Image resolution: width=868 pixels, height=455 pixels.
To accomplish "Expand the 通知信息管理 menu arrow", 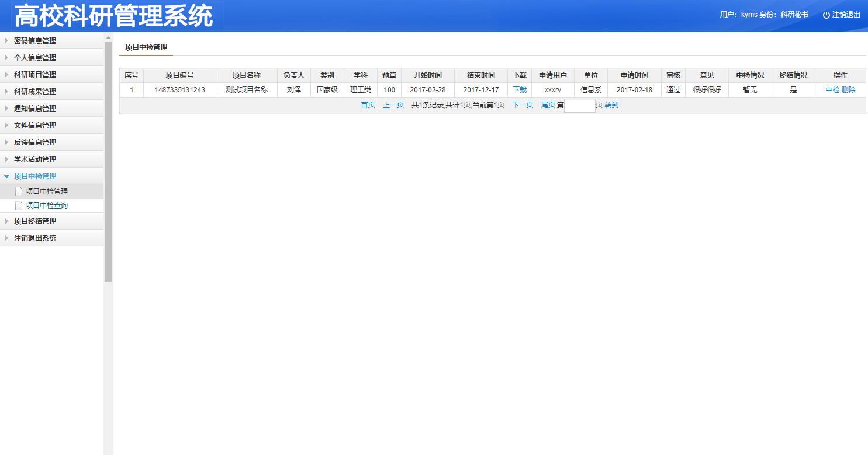I will click(6, 109).
